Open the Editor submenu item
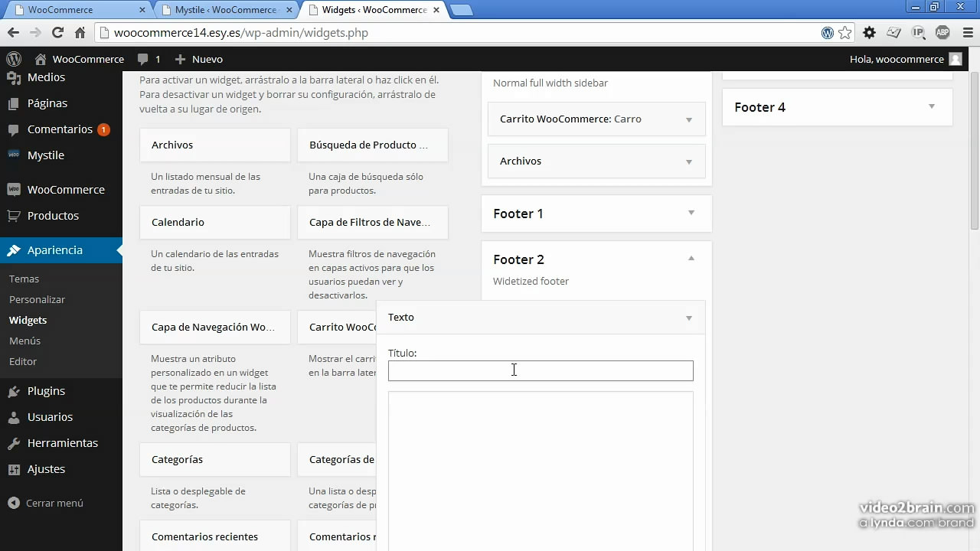 coord(23,362)
